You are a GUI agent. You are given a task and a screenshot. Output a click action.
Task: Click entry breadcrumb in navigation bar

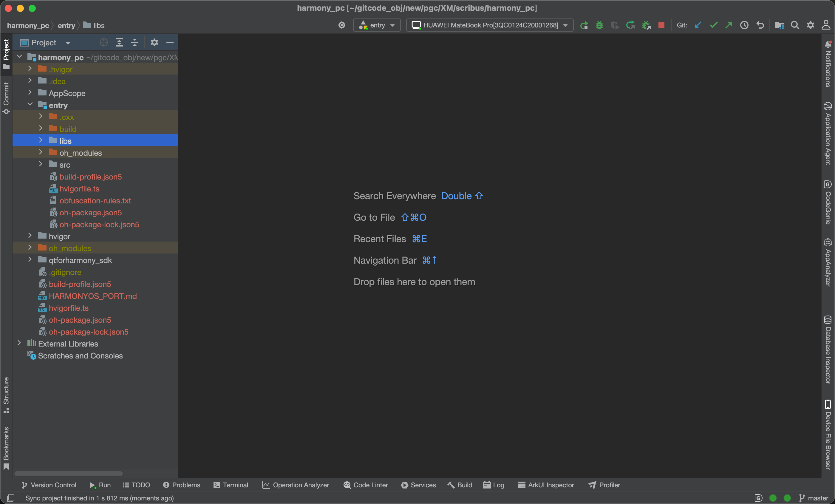pyautogui.click(x=67, y=25)
